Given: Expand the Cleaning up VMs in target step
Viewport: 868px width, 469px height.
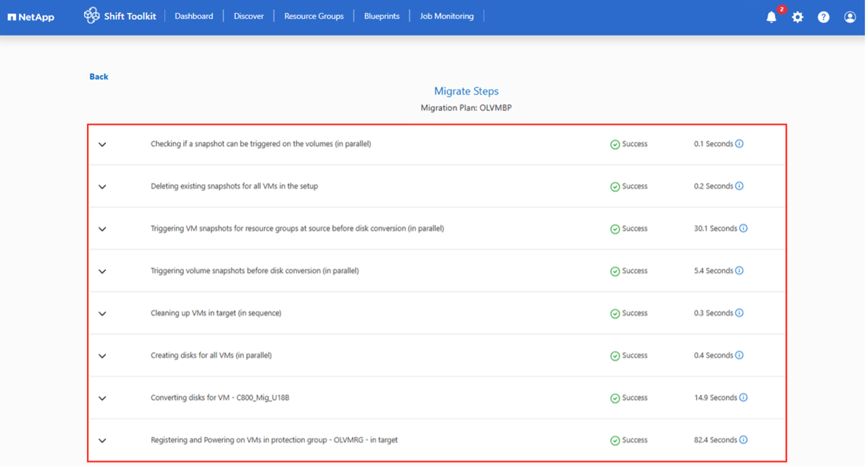Looking at the screenshot, I should coord(102,314).
